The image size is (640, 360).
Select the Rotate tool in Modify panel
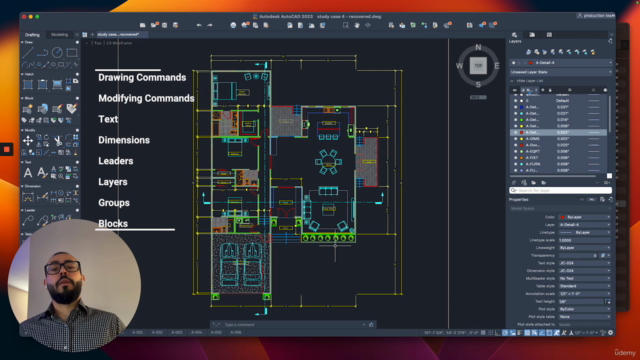coord(46,137)
